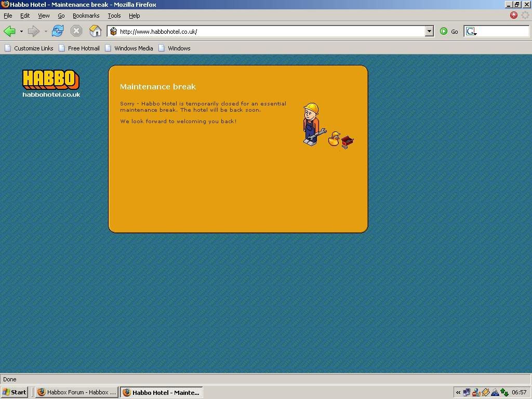Open the Free Hotmail bookmark

(79, 48)
